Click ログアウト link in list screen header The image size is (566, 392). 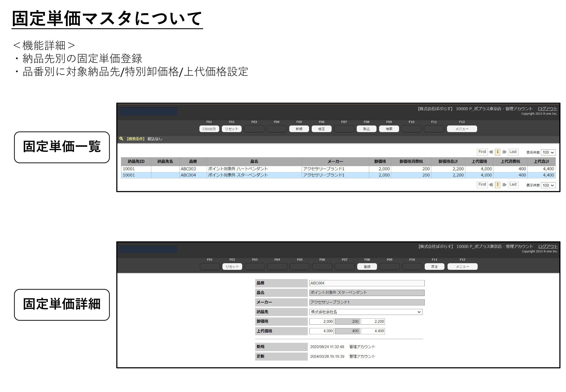(547, 109)
